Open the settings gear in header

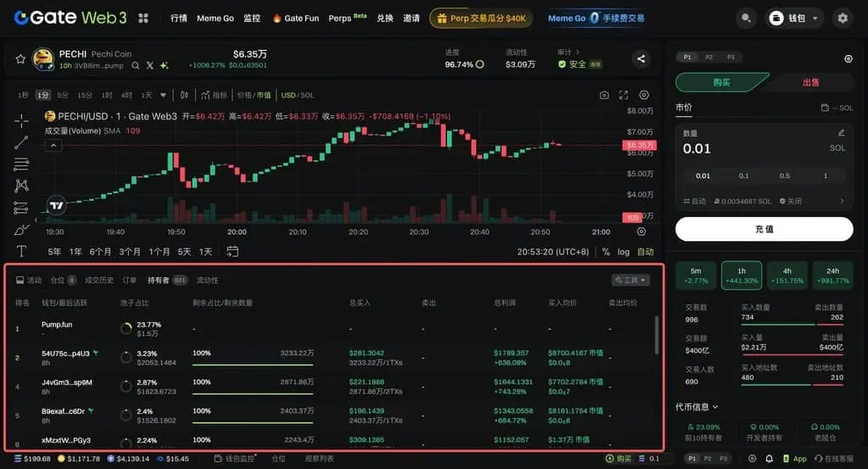843,19
